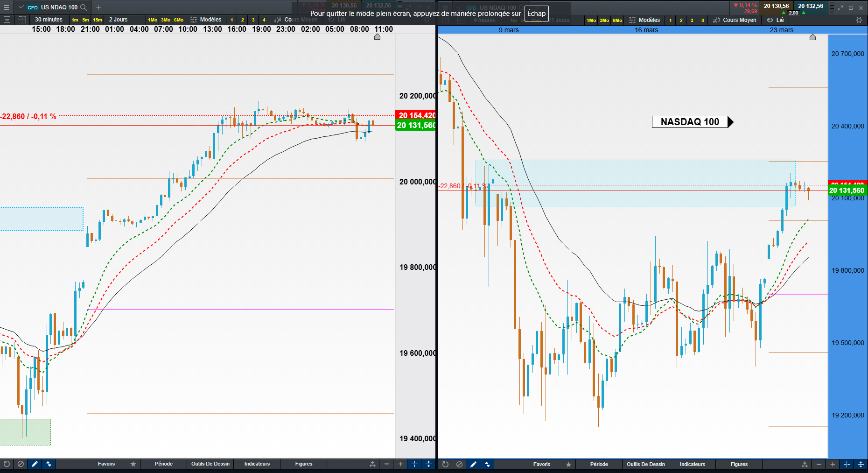Open Période menu in left chart
868x473 pixels.
[x=164, y=464]
